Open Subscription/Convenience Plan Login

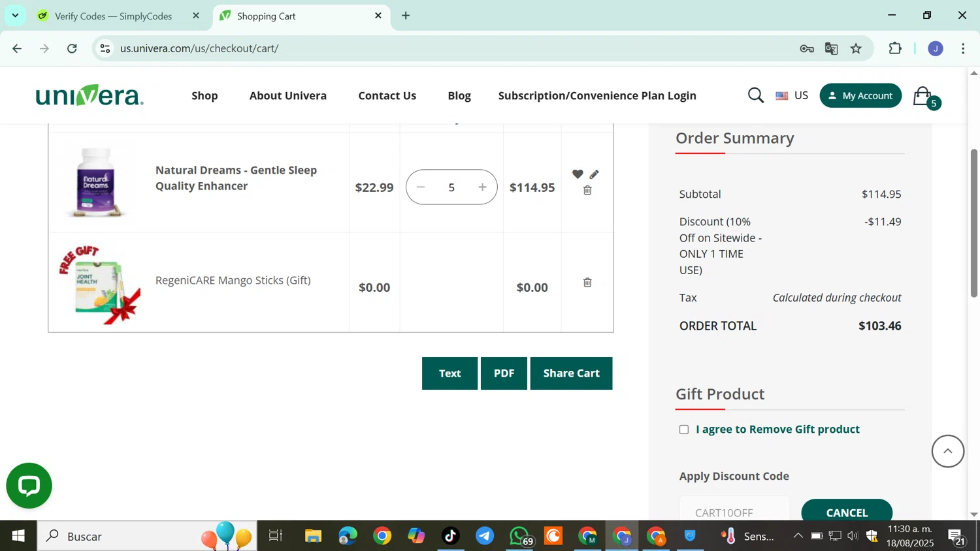click(x=597, y=95)
